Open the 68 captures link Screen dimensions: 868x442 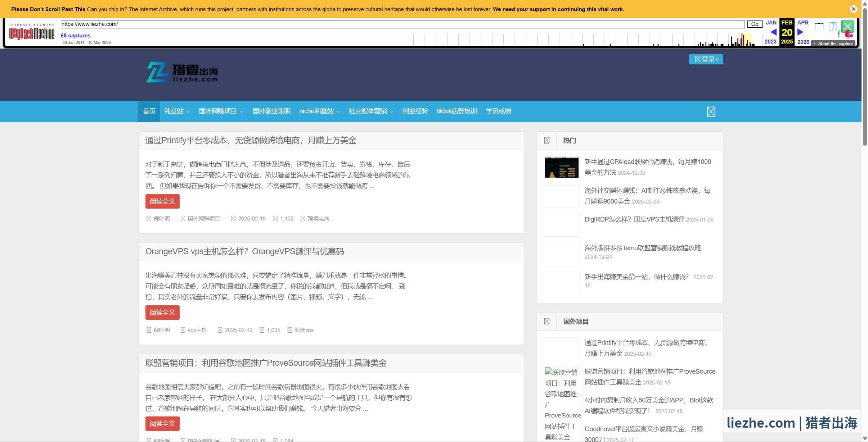76,36
